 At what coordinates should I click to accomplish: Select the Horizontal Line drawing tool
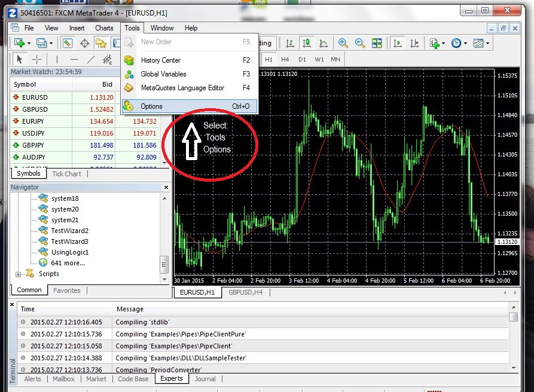[x=74, y=60]
